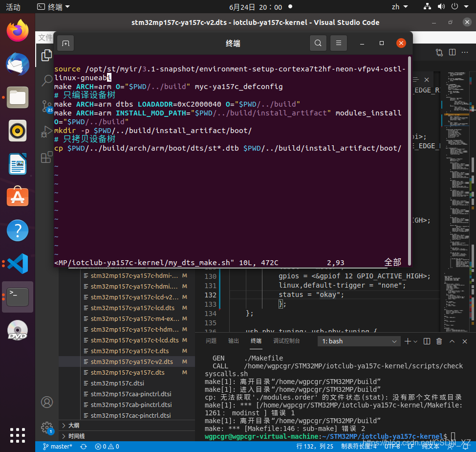476x452 pixels.
Task: Click network icon in top bar
Action: pos(427,7)
